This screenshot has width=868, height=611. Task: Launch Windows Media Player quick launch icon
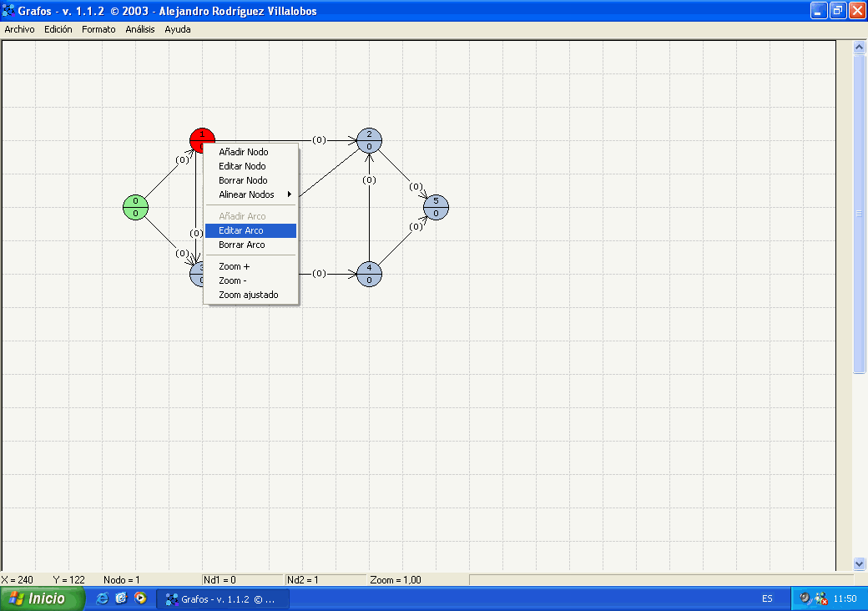(140, 598)
